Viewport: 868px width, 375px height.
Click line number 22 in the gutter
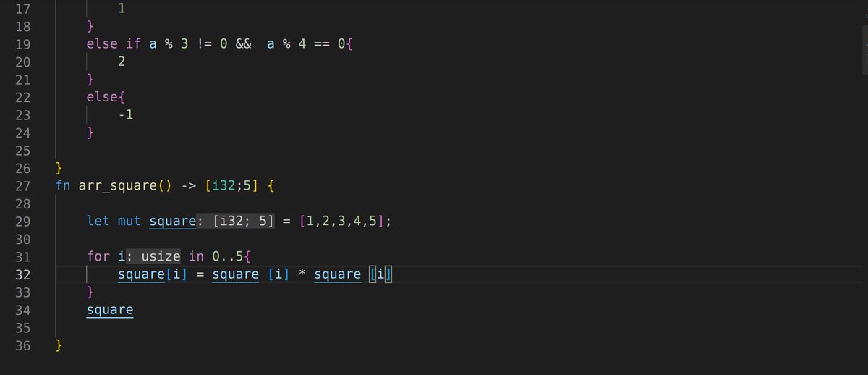tap(22, 98)
